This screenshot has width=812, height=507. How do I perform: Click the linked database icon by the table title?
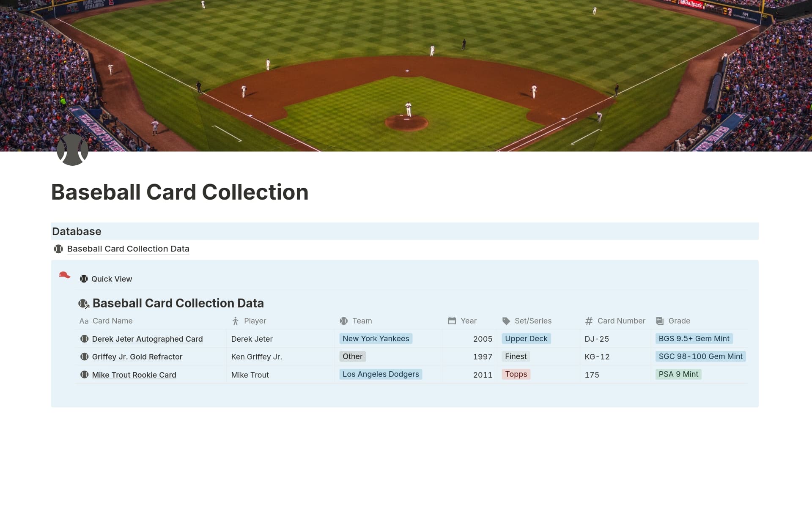coord(84,304)
